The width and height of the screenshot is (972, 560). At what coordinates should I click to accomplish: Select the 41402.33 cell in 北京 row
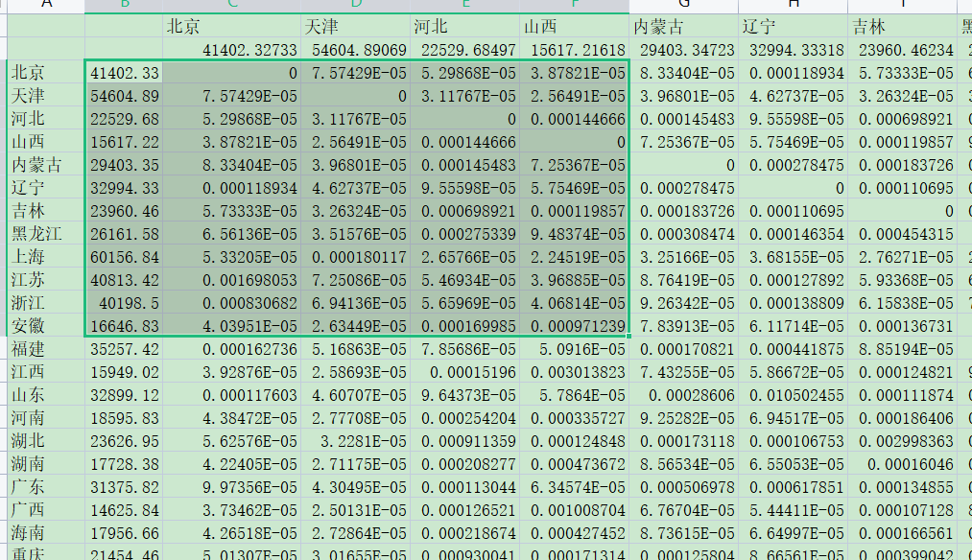124,73
